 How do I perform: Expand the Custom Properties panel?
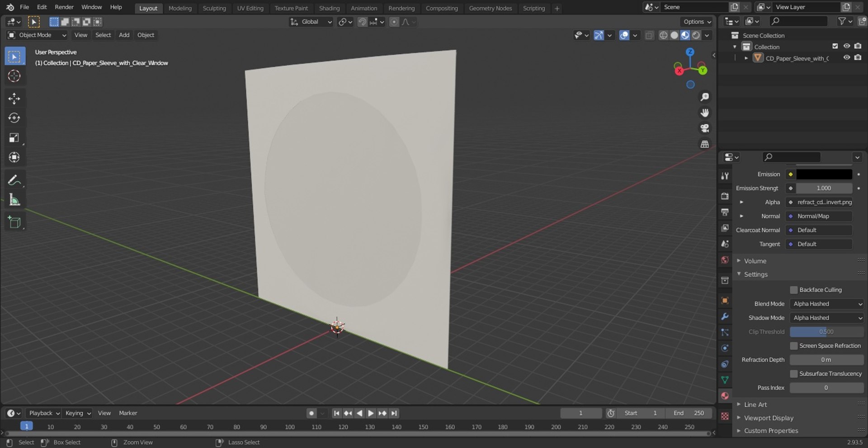pos(771,431)
